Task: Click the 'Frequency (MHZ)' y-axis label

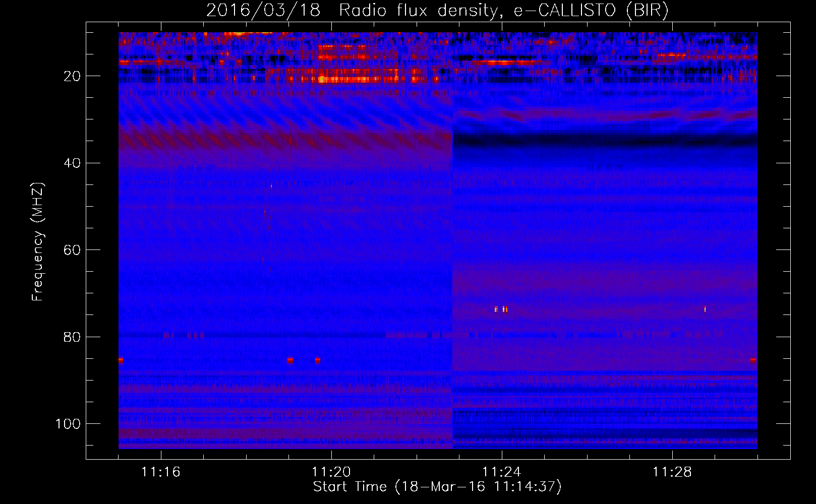Action: click(x=38, y=241)
